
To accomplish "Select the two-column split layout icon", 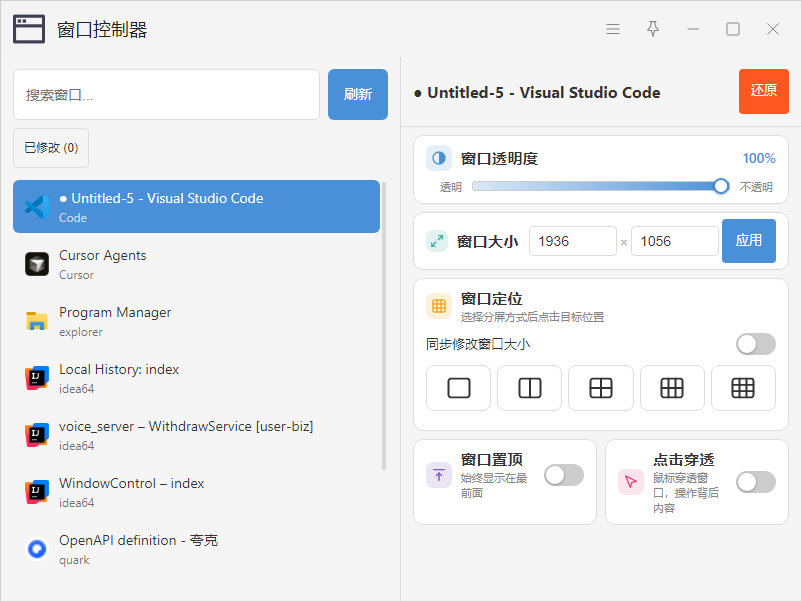I will point(529,388).
